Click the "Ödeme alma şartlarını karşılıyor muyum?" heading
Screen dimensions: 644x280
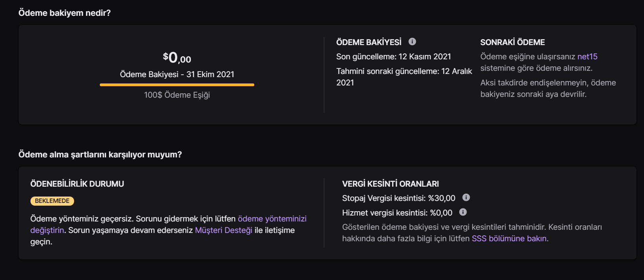click(x=100, y=155)
